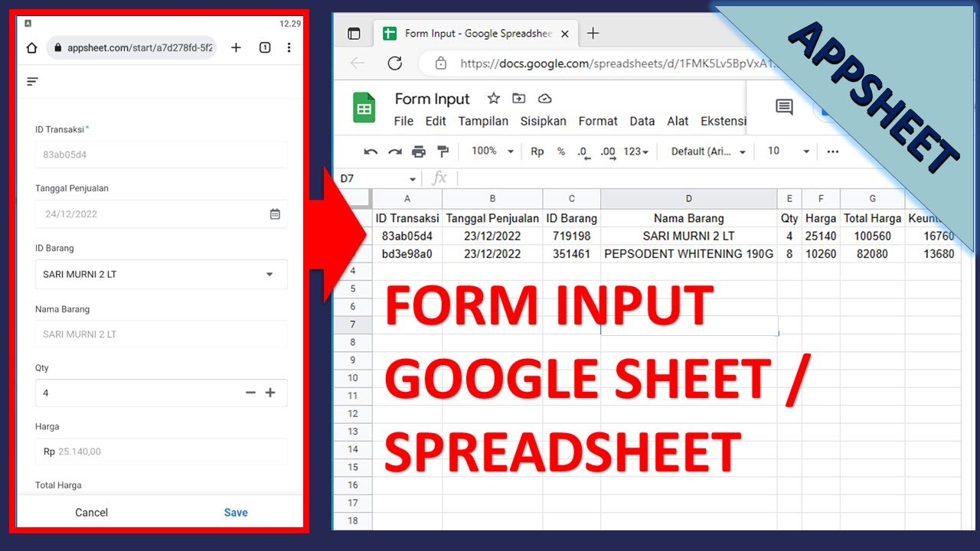
Task: Click the Undo icon in Sheets toolbar
Action: 371,152
